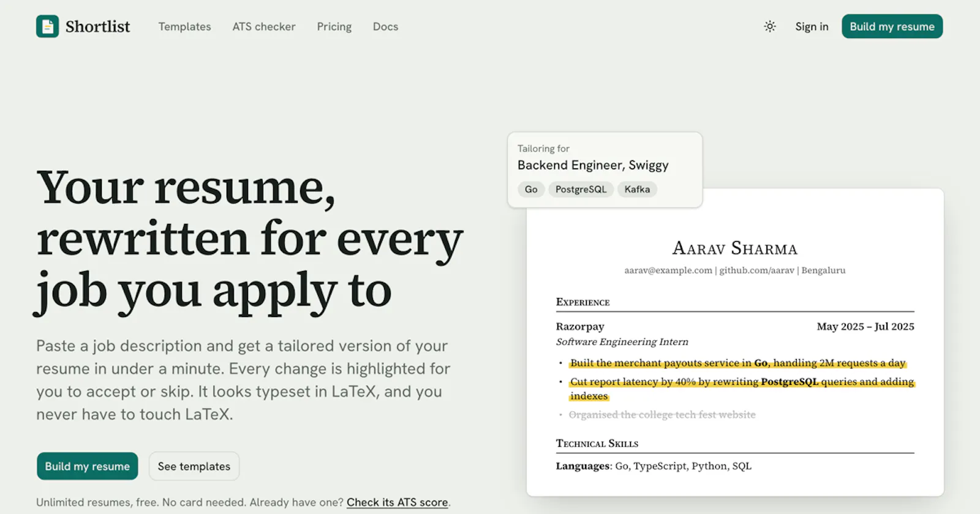Click the Languages skills line
Screen dimensions: 980x514
click(654, 466)
